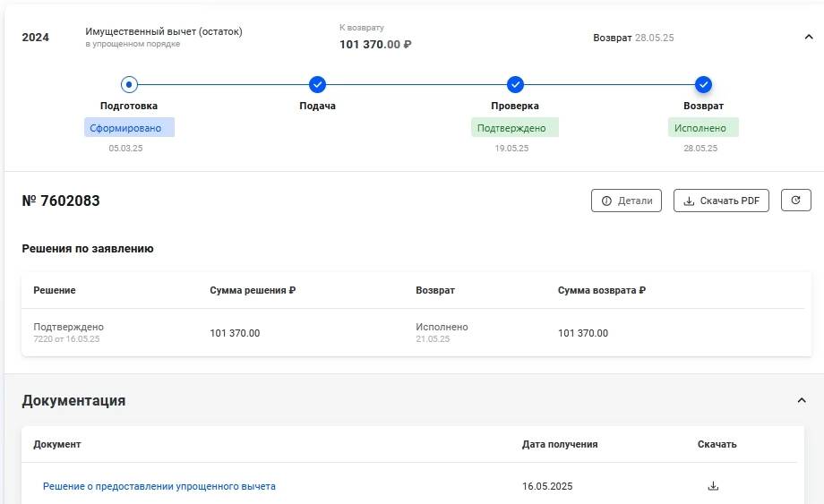
Task: Click the Проверка step checkmark circle
Action: pyautogui.click(x=515, y=84)
